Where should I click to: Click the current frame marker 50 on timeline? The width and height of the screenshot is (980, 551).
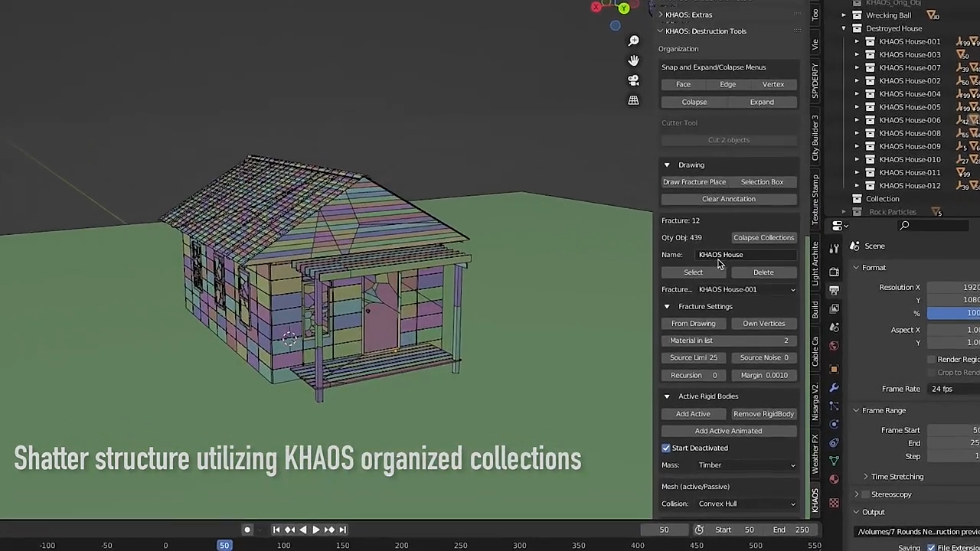pyautogui.click(x=224, y=546)
